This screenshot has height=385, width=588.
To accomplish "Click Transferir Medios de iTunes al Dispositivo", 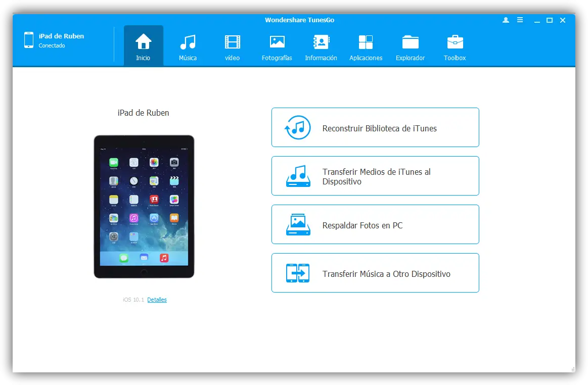I will (375, 176).
